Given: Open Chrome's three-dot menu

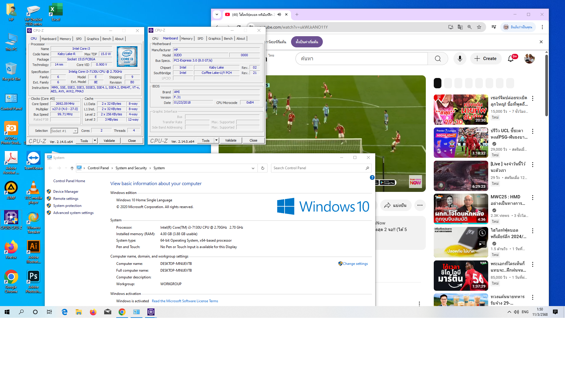Looking at the screenshot, I should coord(542,27).
